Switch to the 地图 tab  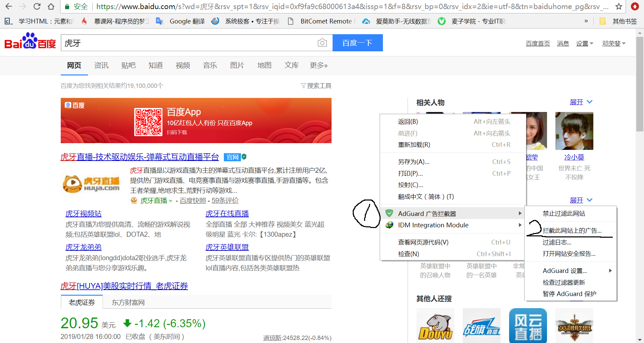[x=264, y=65]
